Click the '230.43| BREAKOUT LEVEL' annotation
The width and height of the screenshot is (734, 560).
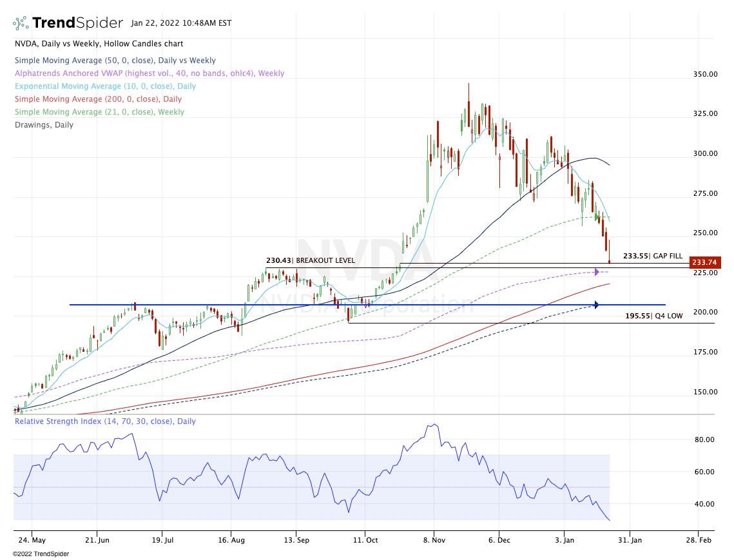click(311, 260)
